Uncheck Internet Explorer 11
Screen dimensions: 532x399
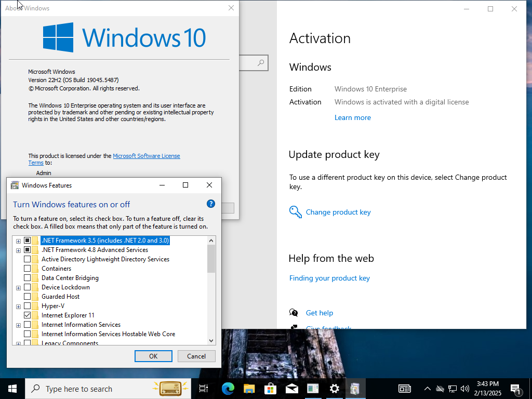point(27,315)
